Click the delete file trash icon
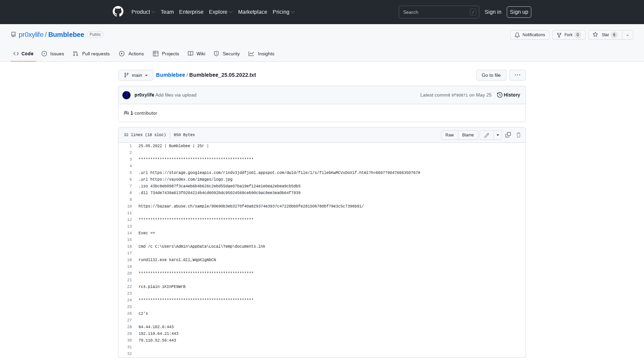The height and width of the screenshot is (362, 644). 519,135
